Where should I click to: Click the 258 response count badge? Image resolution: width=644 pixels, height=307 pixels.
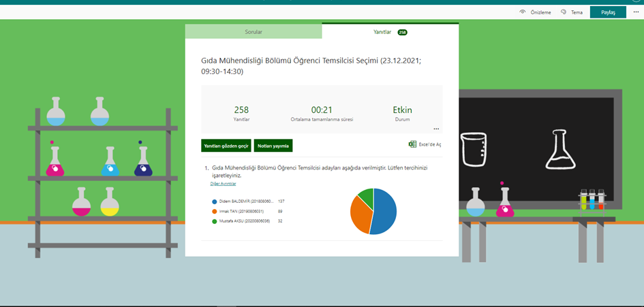[403, 32]
